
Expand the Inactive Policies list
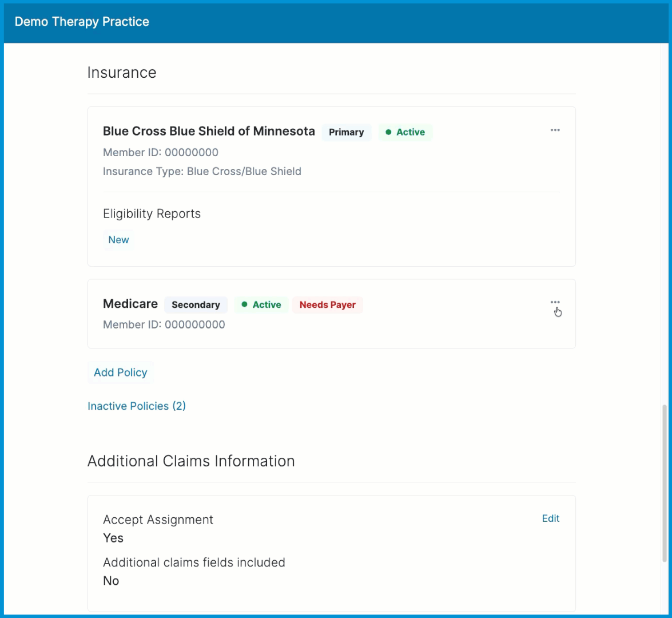pyautogui.click(x=136, y=406)
